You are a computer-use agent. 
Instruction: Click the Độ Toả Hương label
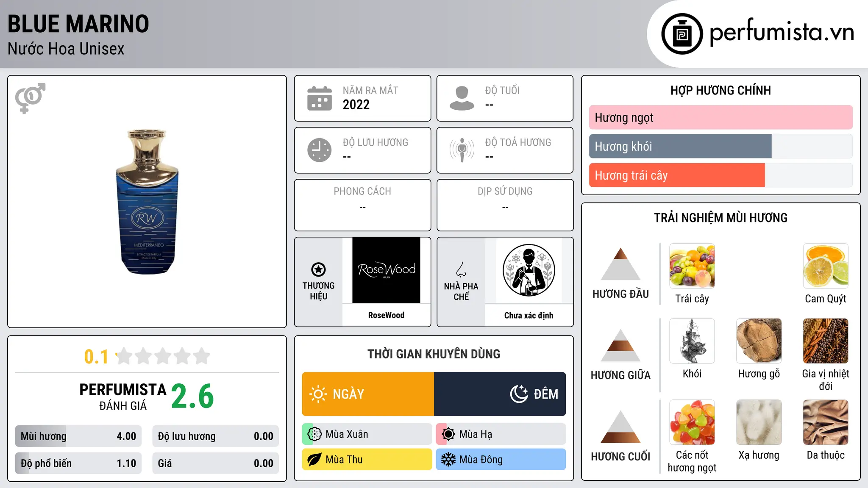tap(518, 142)
